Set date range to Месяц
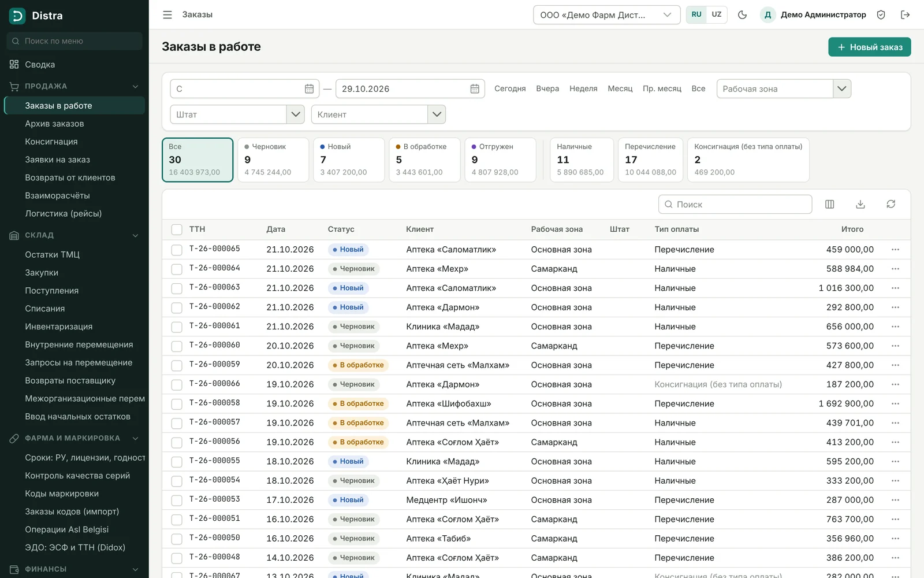The width and height of the screenshot is (924, 578). [620, 89]
